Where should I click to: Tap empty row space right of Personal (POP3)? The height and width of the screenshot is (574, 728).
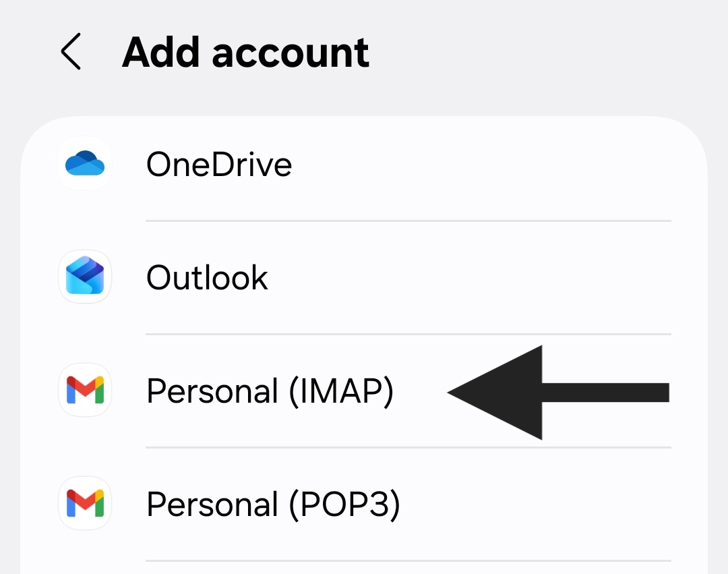539,505
